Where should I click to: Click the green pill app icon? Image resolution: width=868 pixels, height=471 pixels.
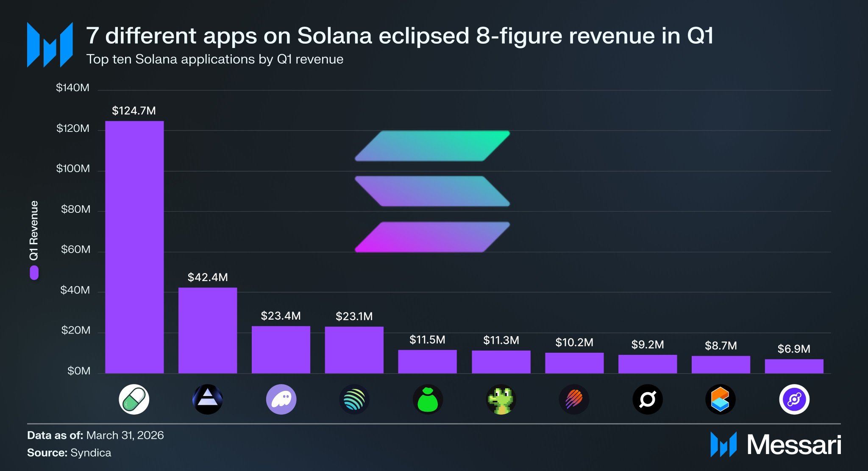pos(134,399)
